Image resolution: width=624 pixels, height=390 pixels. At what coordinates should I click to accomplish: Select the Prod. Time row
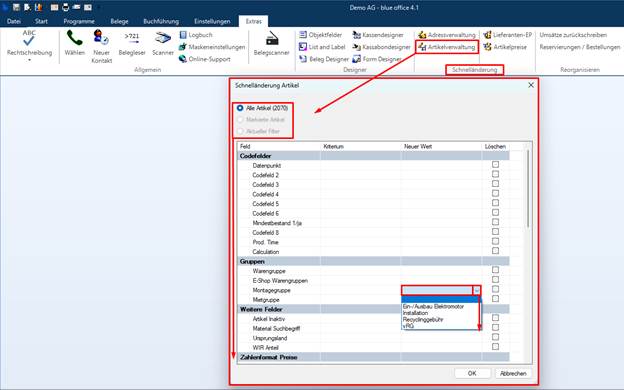373,242
